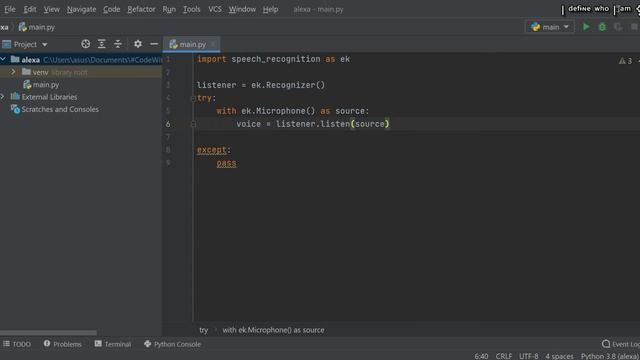640x360 pixels.
Task: Select main.py in the Project tree
Action: [x=41, y=84]
